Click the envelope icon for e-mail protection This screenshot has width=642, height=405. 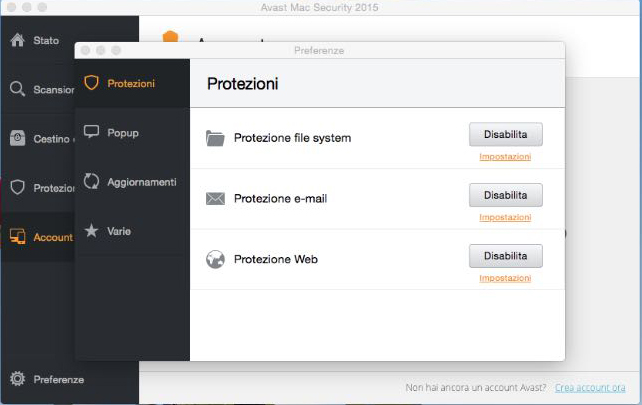[x=215, y=198]
